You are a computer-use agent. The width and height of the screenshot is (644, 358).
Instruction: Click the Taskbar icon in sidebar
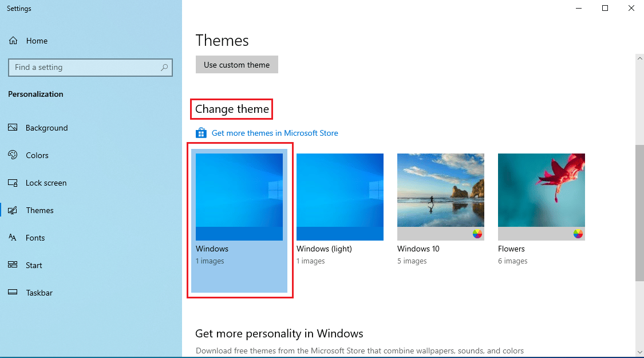pyautogui.click(x=13, y=293)
